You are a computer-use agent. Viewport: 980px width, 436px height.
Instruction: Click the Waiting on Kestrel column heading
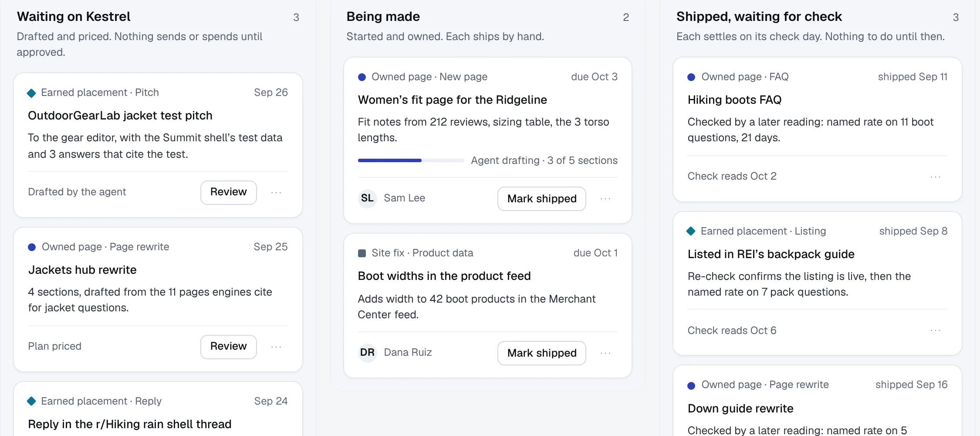tap(74, 17)
